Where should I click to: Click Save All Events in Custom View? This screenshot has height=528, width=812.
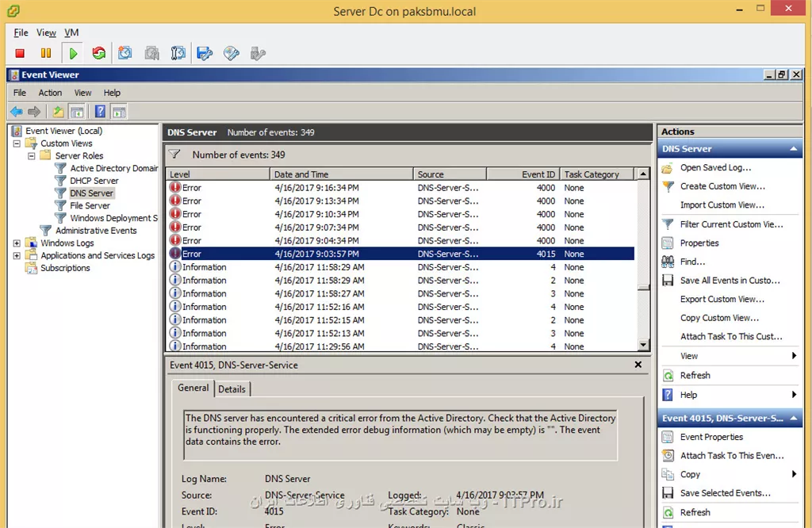pyautogui.click(x=730, y=280)
